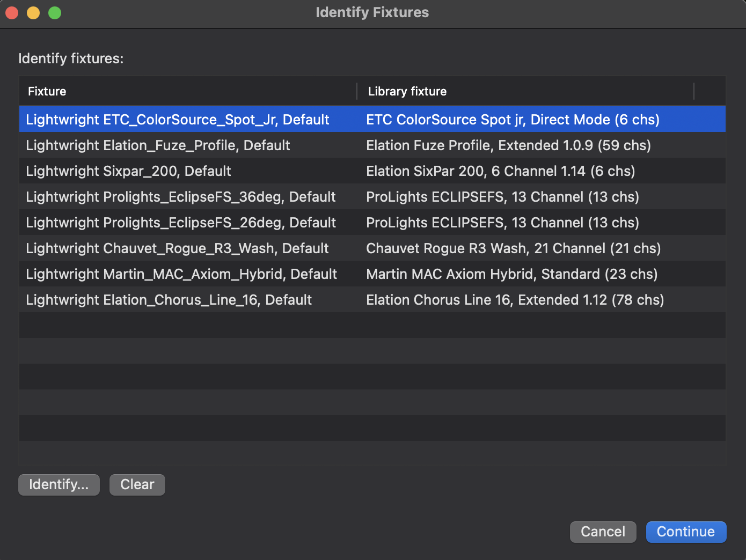Viewport: 746px width, 560px height.
Task: Sort by the Fixture column header
Action: [47, 91]
